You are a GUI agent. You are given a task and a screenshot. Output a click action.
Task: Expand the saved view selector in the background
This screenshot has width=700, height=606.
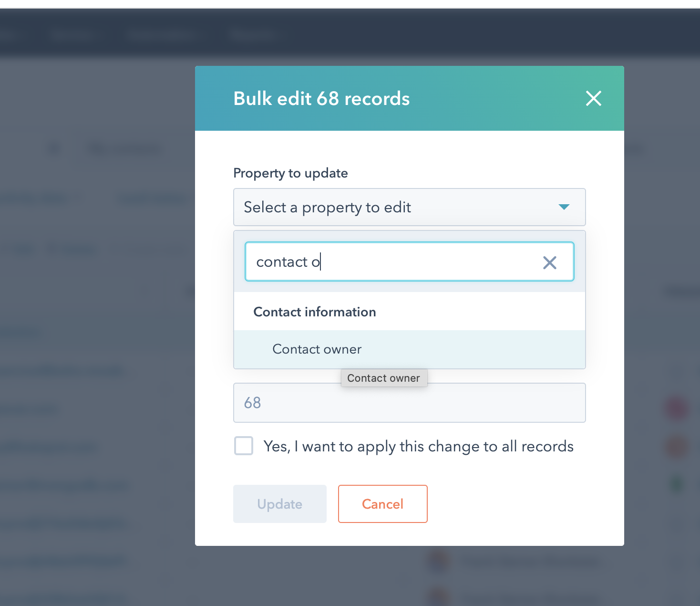pos(124,148)
